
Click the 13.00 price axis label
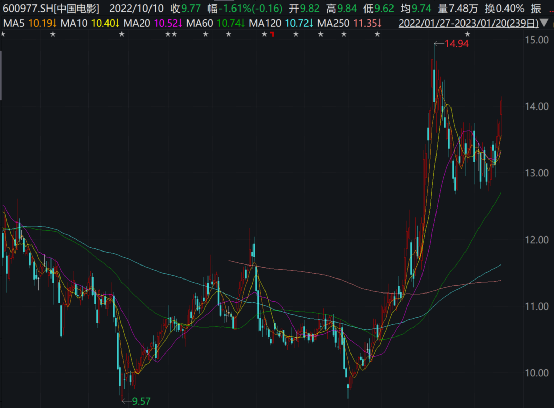click(x=536, y=173)
